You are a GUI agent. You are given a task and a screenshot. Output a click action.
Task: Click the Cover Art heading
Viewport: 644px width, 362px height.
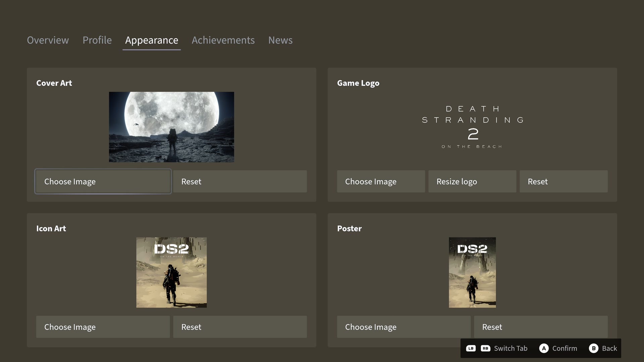pyautogui.click(x=54, y=83)
